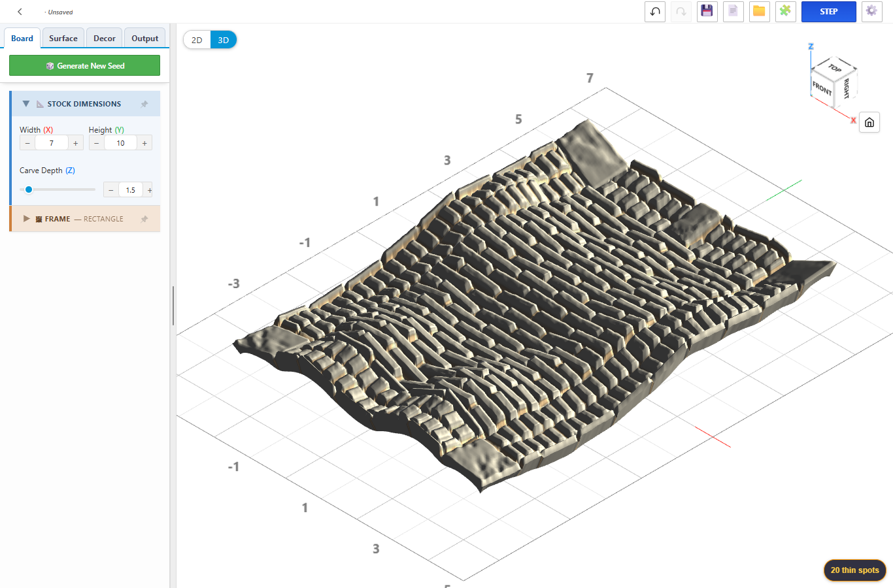
Task: Select FRONT face of the view cube
Action: coord(822,88)
